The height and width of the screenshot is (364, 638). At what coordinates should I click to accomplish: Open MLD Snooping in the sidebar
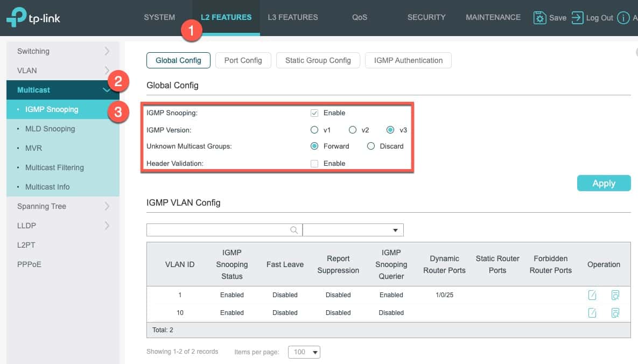[50, 129]
